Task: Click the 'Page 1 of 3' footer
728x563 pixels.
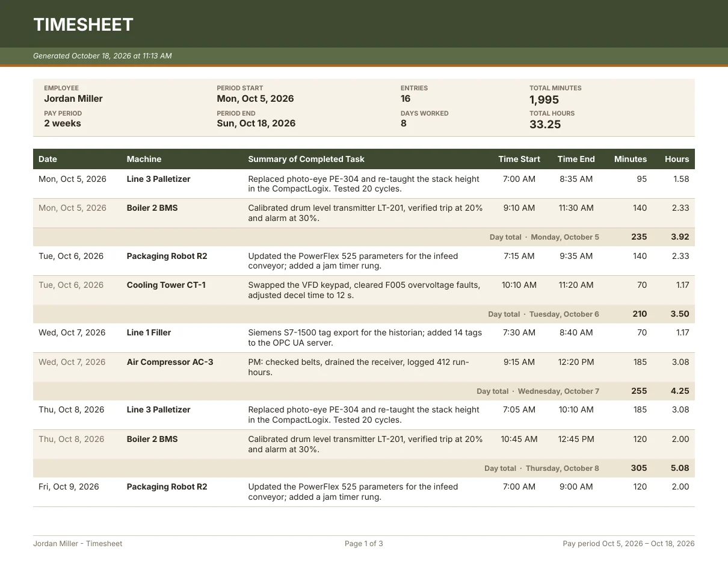Action: 364,544
